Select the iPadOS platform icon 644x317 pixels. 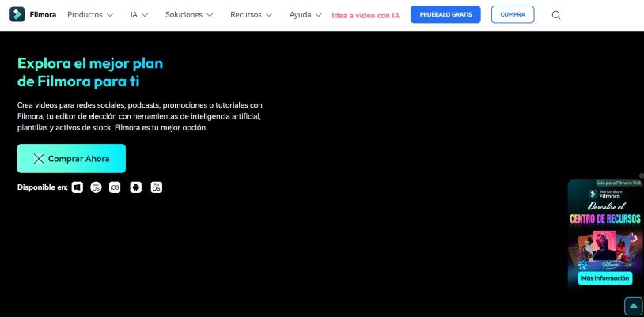[156, 187]
